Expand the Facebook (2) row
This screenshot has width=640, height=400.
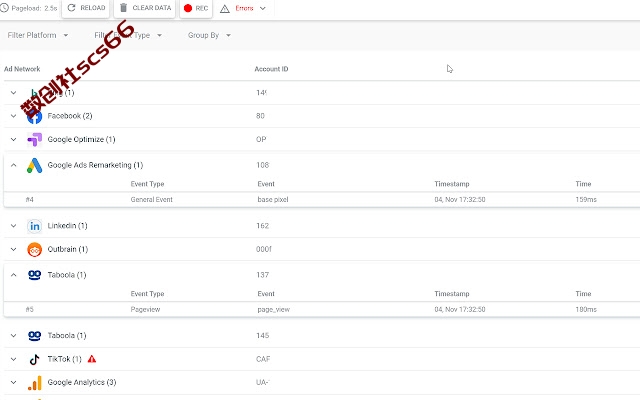(13, 116)
